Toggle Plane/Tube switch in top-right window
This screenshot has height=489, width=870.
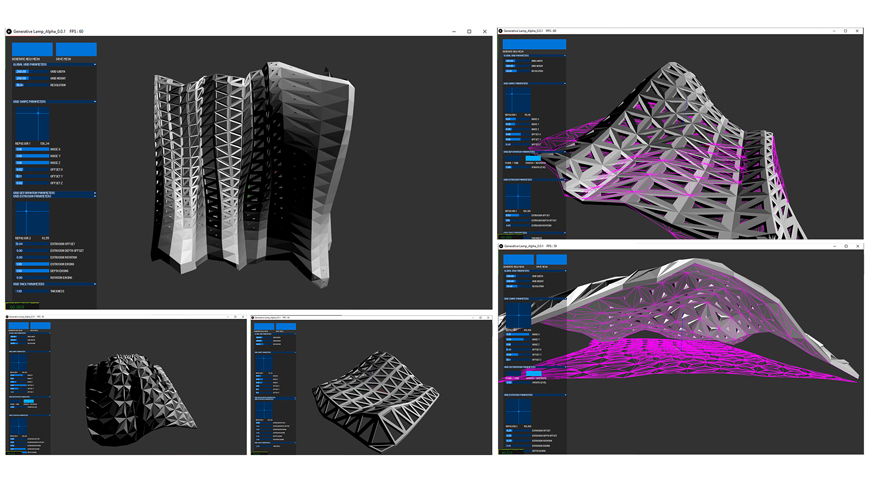[x=513, y=159]
